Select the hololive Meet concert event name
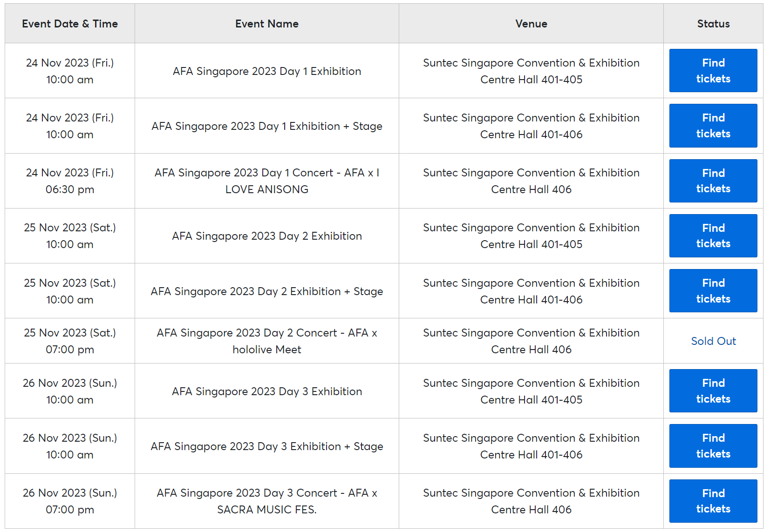Viewport: 777px width, 532px height. point(267,341)
